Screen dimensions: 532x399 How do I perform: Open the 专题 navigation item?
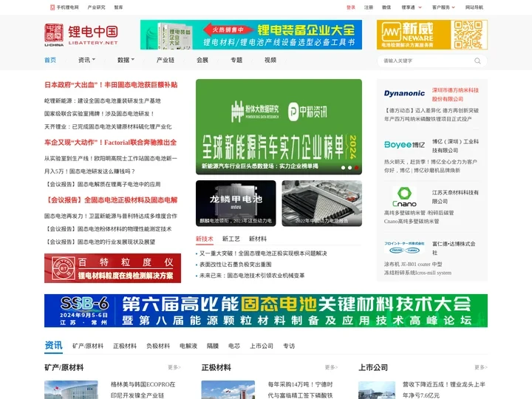coord(236,60)
